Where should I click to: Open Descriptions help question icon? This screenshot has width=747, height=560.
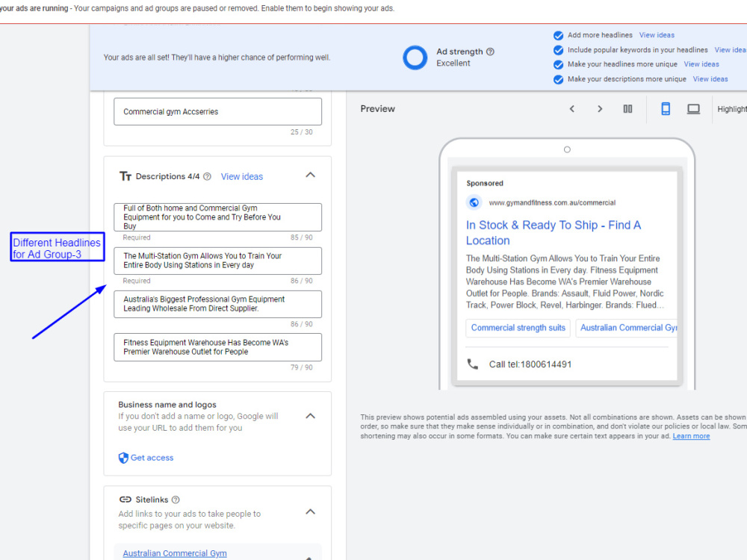[207, 177]
